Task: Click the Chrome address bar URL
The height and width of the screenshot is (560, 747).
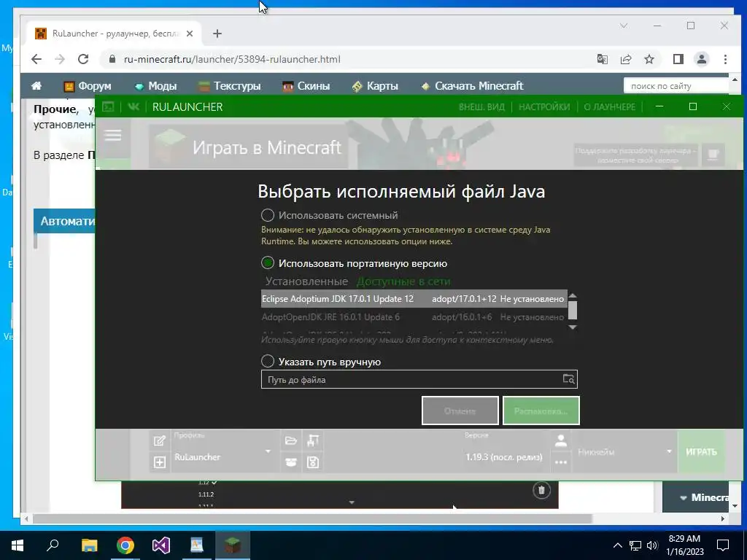Action: pyautogui.click(x=232, y=60)
